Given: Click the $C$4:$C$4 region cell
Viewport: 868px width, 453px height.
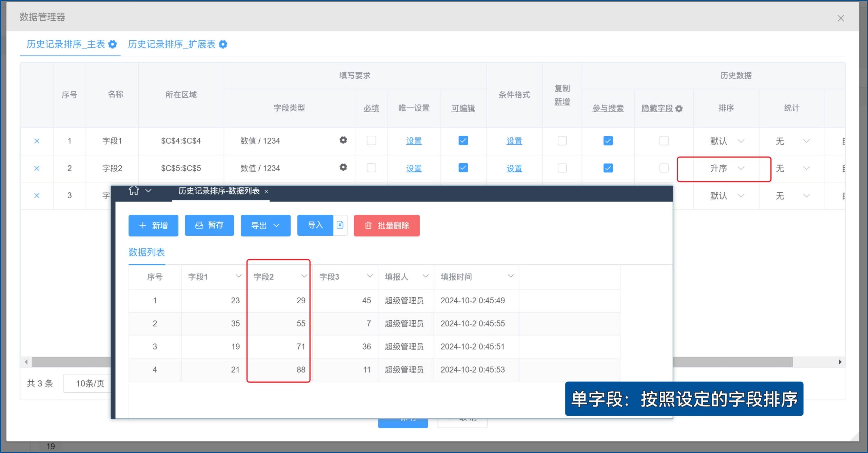Looking at the screenshot, I should click(181, 141).
